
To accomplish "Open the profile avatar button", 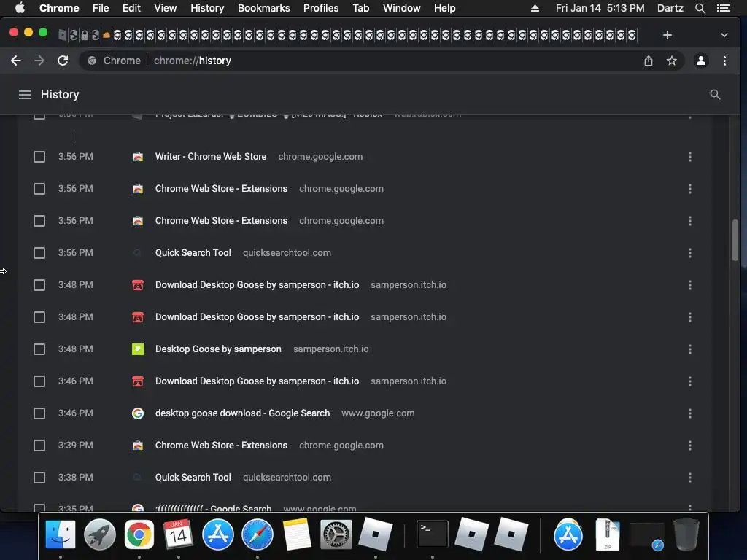I will pyautogui.click(x=701, y=61).
